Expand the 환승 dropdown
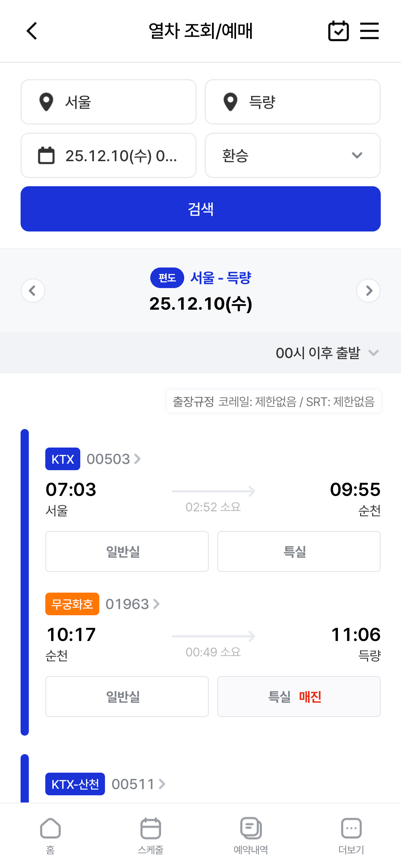401x868 pixels. click(293, 155)
